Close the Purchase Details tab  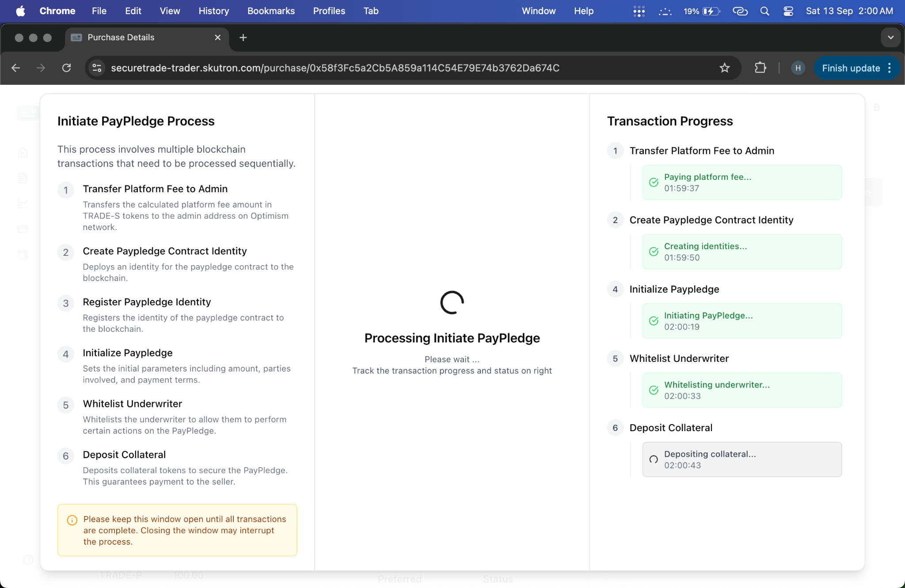click(x=217, y=38)
